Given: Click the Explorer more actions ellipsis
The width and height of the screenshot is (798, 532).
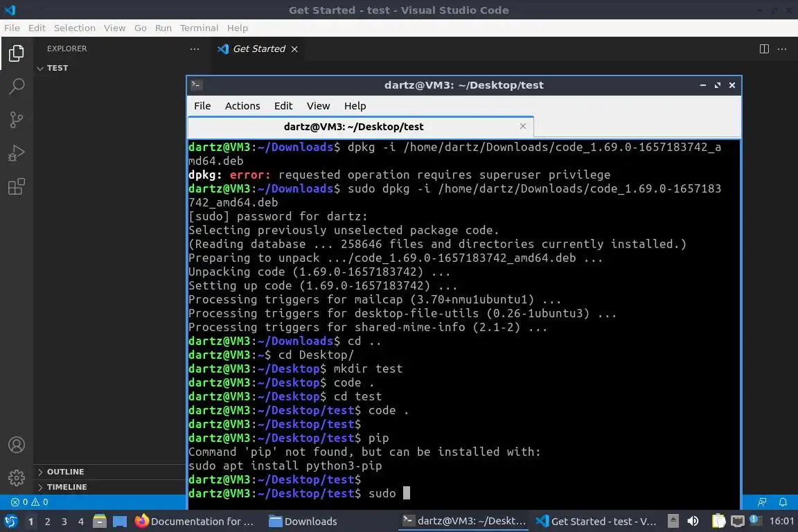Looking at the screenshot, I should pyautogui.click(x=195, y=49).
